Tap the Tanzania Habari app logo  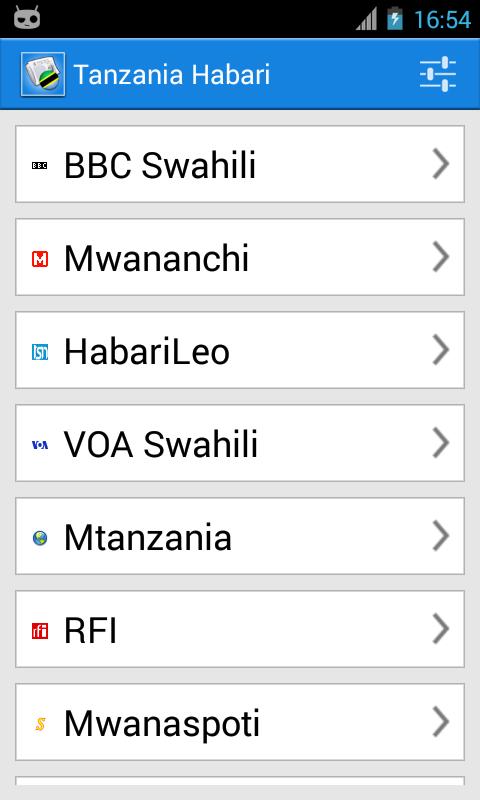pos(43,74)
